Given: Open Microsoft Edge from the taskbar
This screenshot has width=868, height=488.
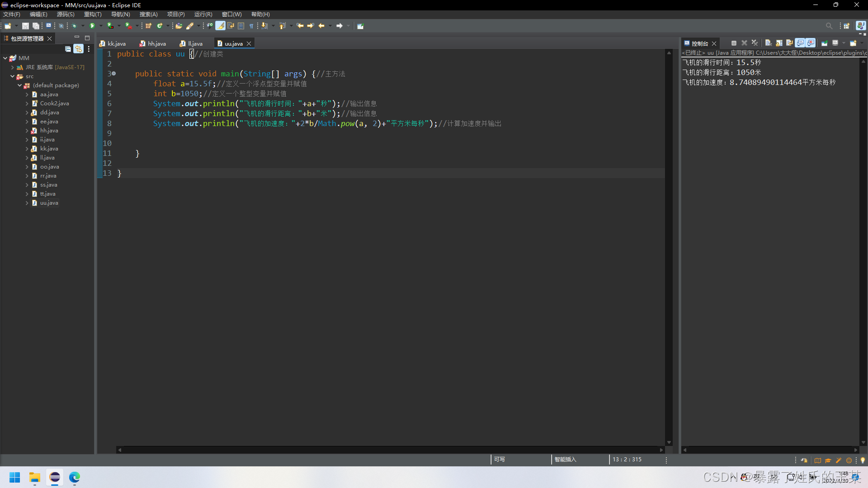Looking at the screenshot, I should click(75, 477).
